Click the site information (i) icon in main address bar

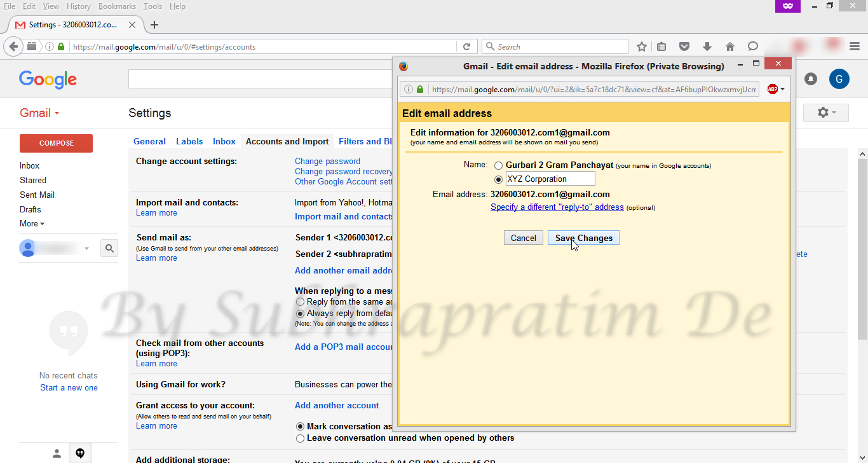click(x=50, y=46)
